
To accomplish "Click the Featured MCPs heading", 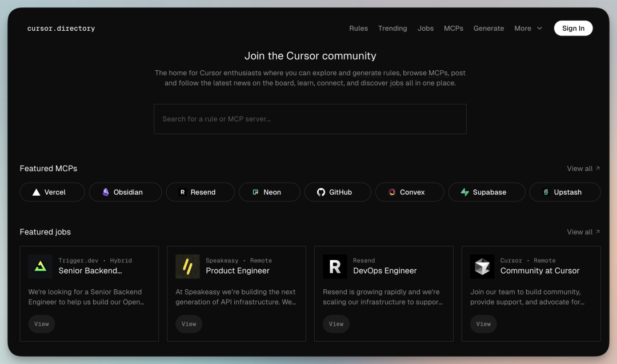I will (49, 168).
